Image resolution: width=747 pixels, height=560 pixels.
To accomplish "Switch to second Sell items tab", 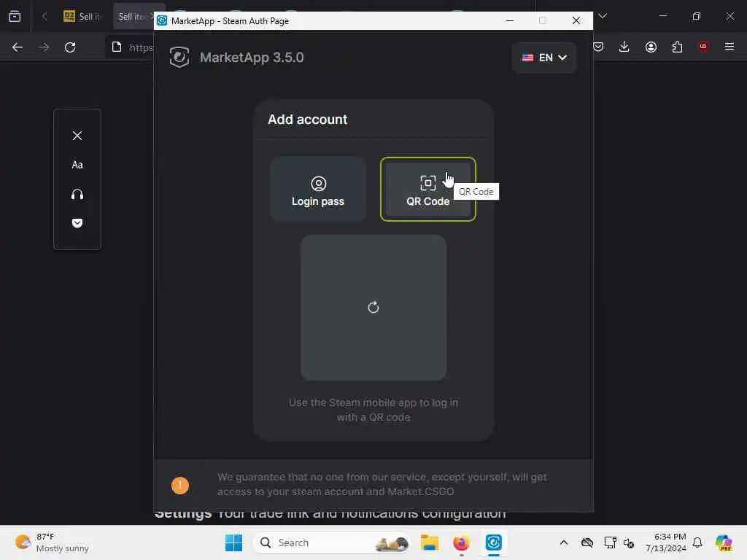I will tap(136, 16).
